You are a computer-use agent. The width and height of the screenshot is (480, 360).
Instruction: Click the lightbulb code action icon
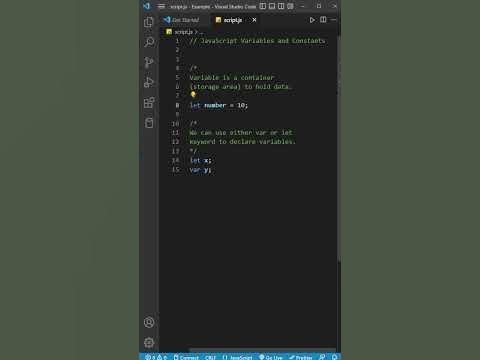point(193,95)
